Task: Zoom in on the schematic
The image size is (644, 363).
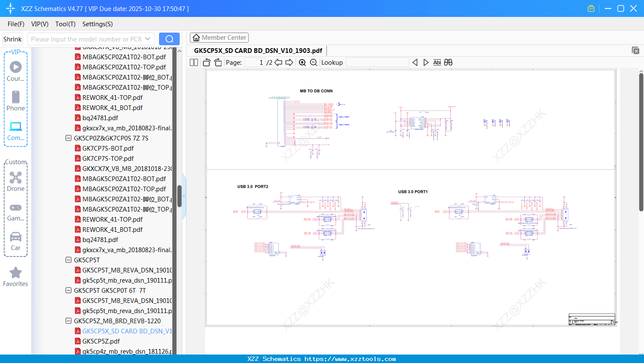Action: point(302,63)
